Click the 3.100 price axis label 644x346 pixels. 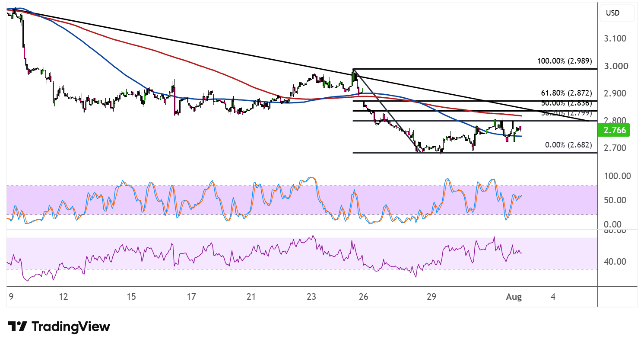(615, 38)
